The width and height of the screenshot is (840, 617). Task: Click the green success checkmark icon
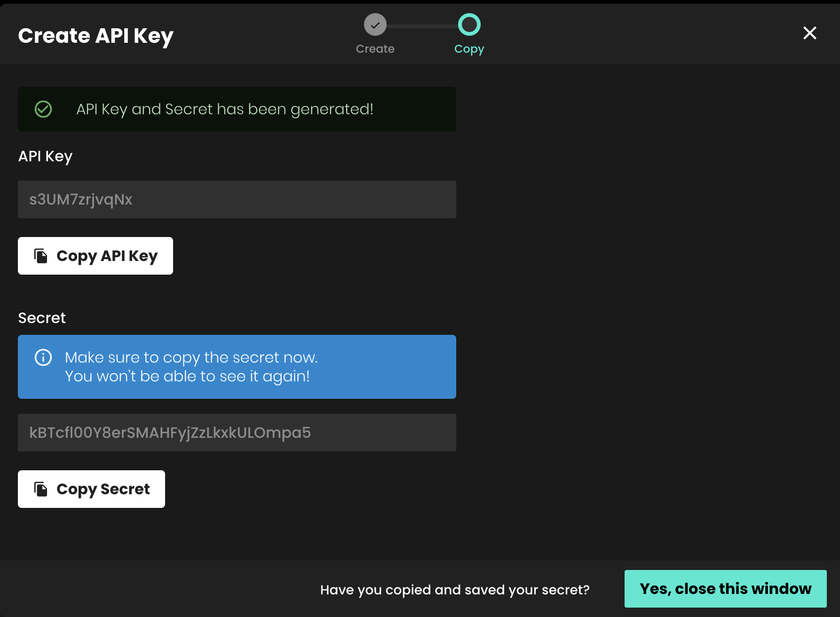pos(43,109)
